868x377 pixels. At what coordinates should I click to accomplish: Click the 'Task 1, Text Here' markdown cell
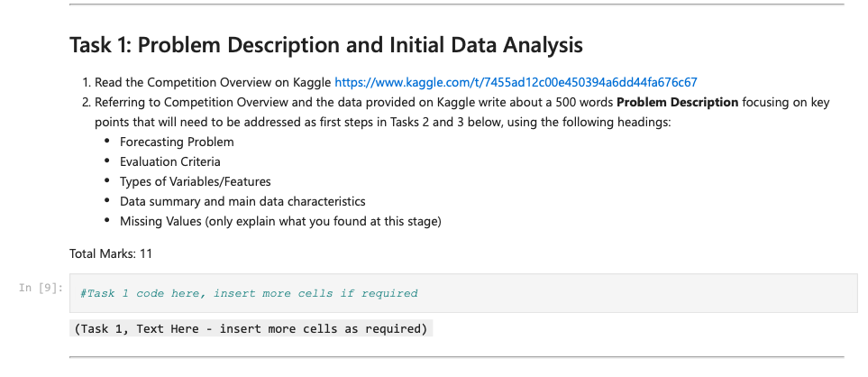pos(251,328)
